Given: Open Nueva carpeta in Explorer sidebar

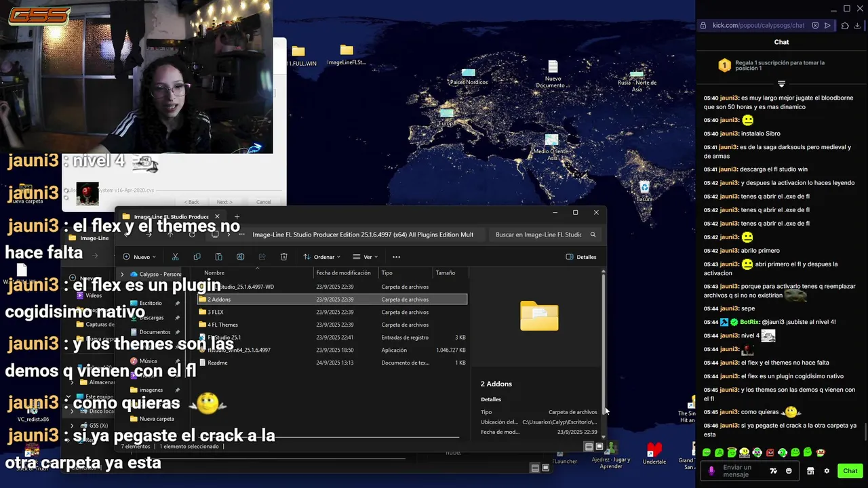Looking at the screenshot, I should (156, 419).
